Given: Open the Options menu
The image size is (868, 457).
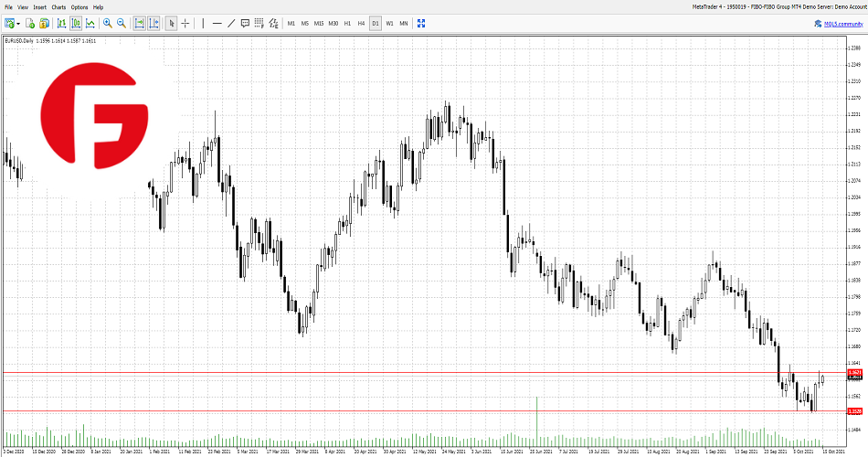Looking at the screenshot, I should [x=79, y=6].
